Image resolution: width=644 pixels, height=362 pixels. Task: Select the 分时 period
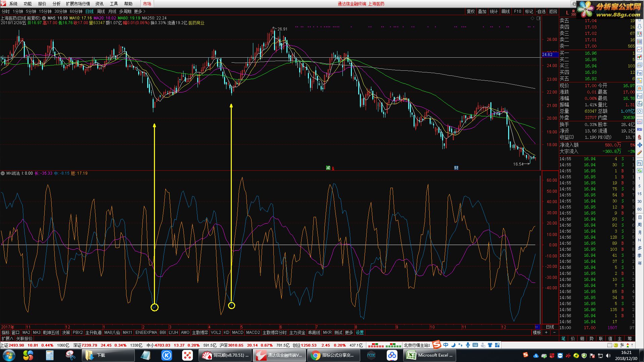[5, 11]
